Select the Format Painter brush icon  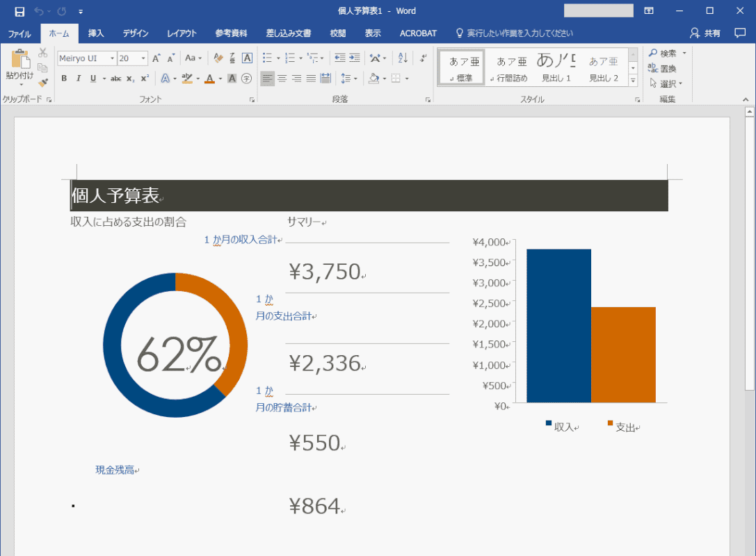[43, 83]
